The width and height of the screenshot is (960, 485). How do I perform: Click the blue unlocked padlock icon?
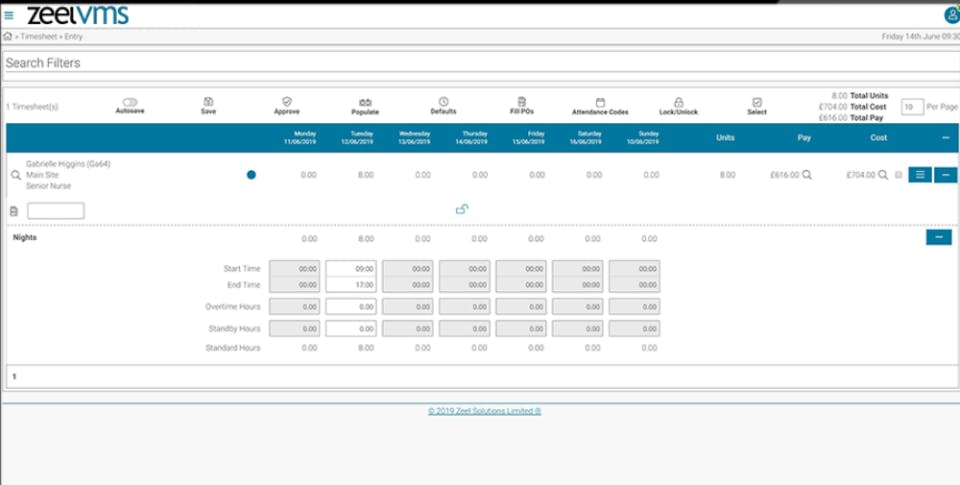click(x=462, y=209)
